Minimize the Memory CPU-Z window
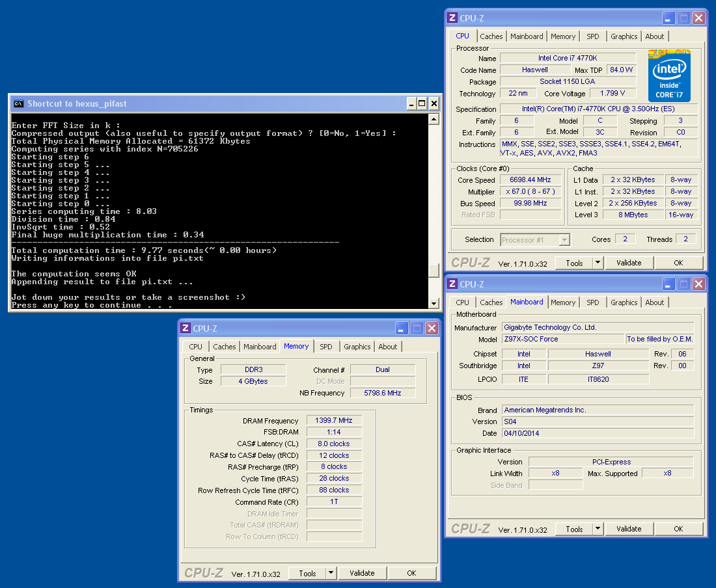 tap(402, 328)
